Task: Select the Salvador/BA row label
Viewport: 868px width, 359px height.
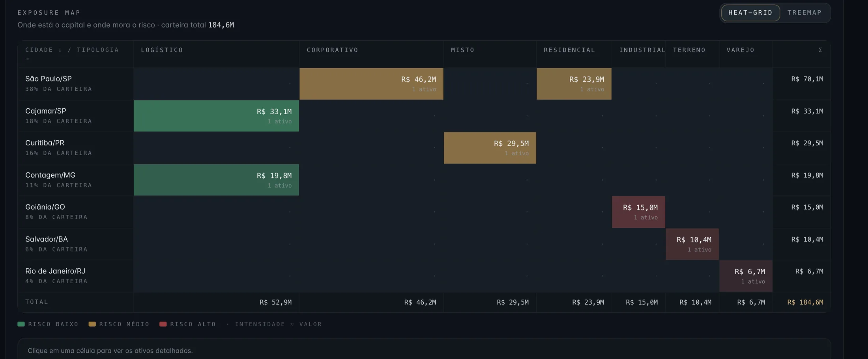Action: click(75, 244)
